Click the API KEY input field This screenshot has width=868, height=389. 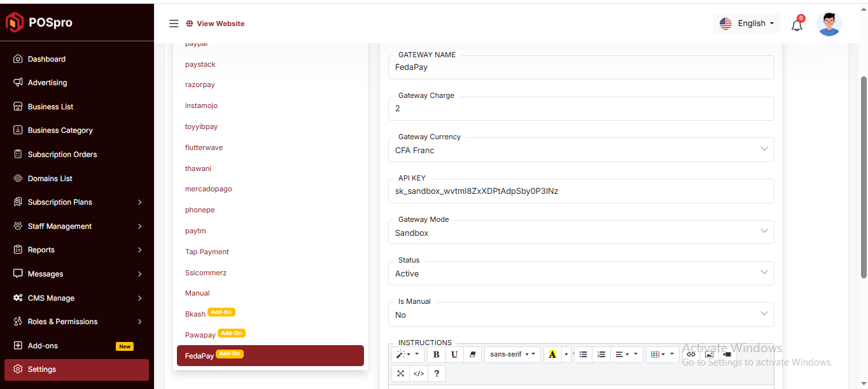580,191
